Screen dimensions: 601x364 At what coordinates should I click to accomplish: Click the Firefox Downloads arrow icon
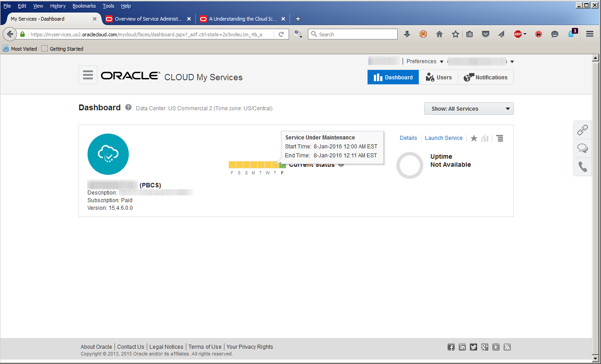[407, 34]
